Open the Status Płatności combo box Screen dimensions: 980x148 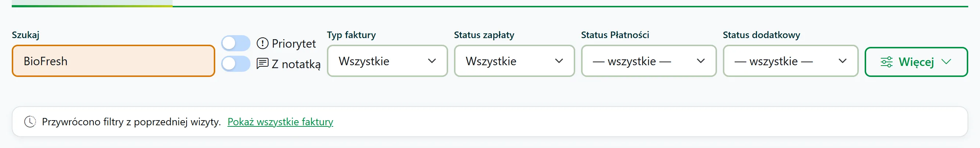click(649, 61)
